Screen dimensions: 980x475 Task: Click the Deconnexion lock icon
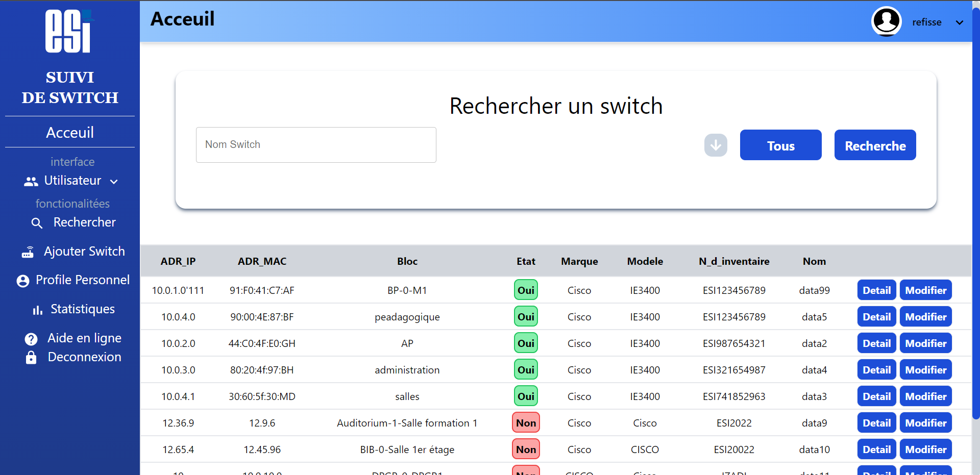31,358
